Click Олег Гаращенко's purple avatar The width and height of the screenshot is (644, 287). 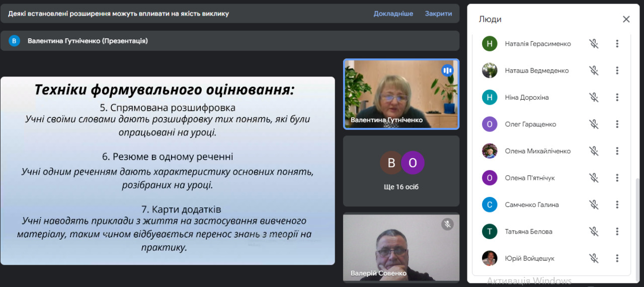click(x=490, y=124)
